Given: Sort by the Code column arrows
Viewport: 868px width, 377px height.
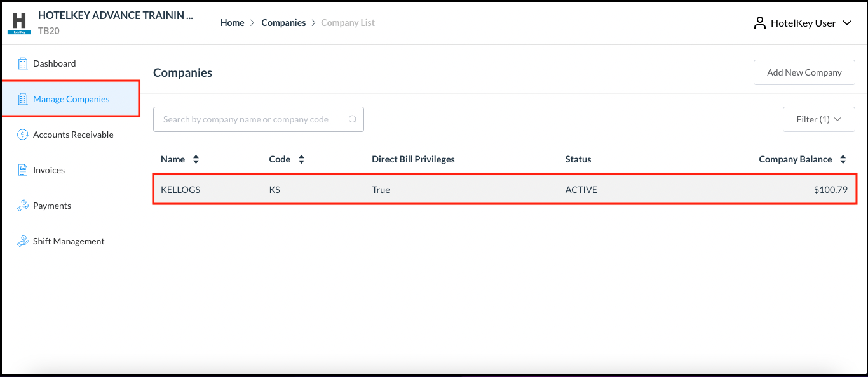Looking at the screenshot, I should [x=301, y=159].
